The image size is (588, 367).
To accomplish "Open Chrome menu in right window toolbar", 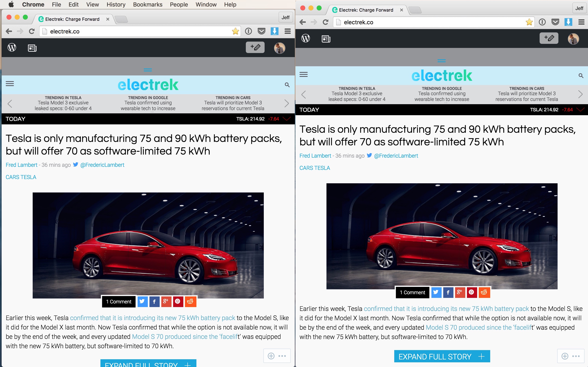I will (x=581, y=22).
